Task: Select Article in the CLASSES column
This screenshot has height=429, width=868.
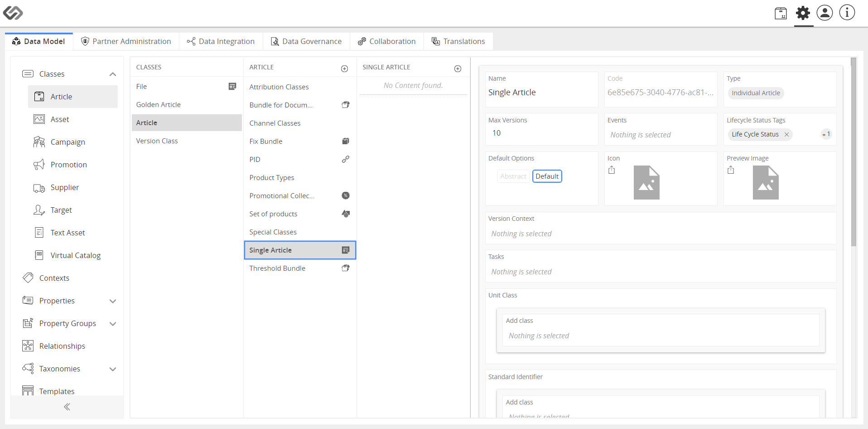Action: (187, 122)
